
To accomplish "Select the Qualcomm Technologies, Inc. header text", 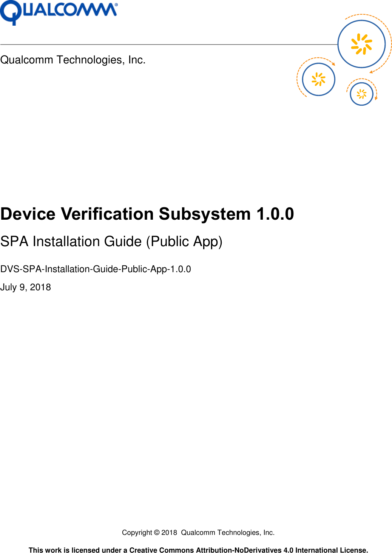I will click(73, 59).
